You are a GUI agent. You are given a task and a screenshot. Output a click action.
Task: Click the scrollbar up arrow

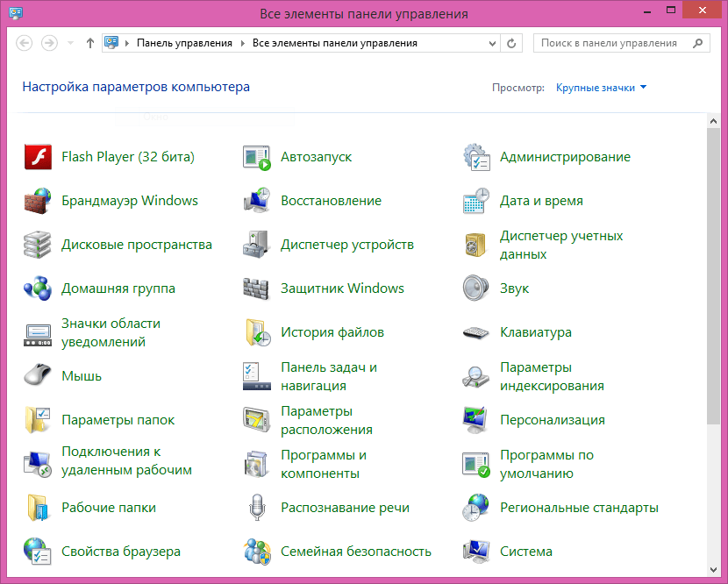[714, 121]
